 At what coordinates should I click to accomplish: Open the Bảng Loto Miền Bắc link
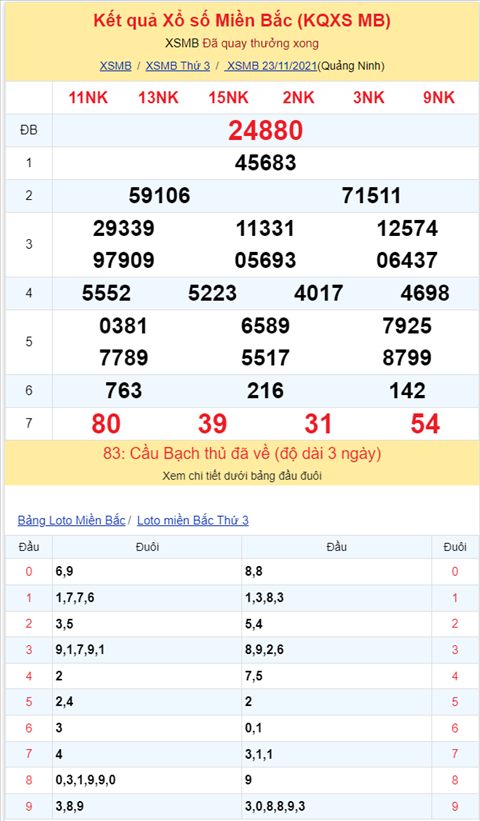[71, 520]
